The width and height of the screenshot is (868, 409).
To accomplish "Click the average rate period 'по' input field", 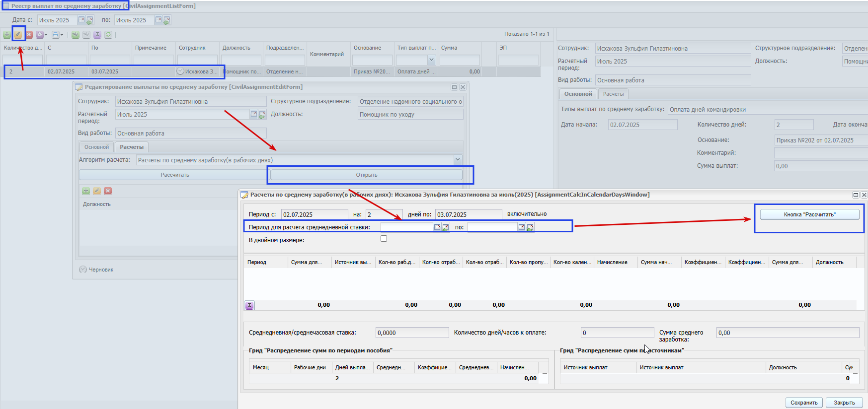I will coord(492,227).
